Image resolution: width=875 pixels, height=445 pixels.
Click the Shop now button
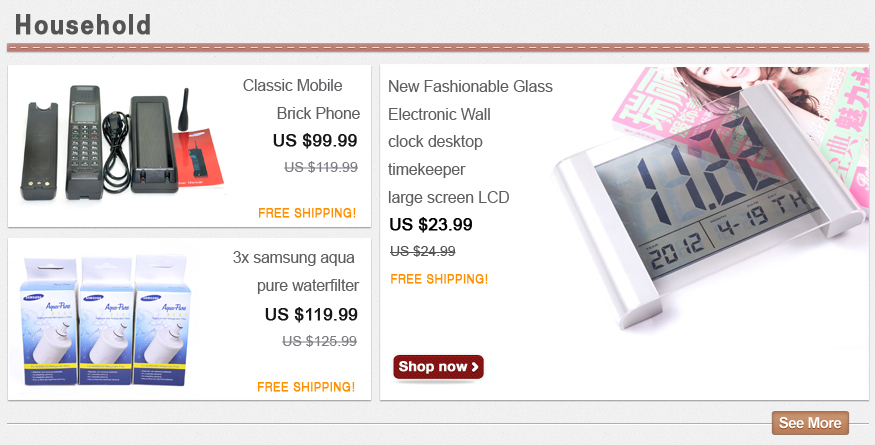tap(438, 367)
